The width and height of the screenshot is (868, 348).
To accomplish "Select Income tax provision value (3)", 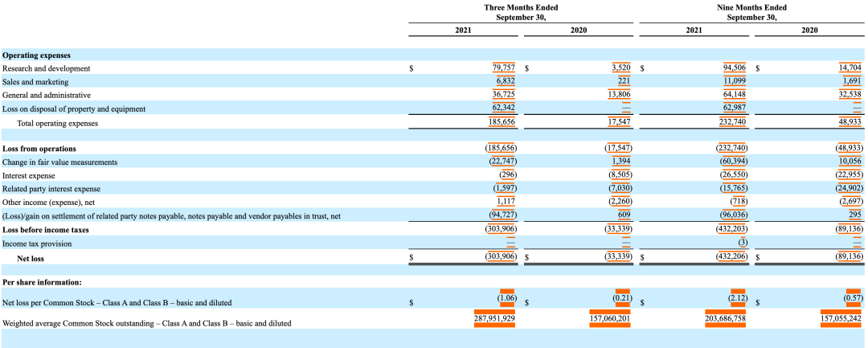I will [741, 244].
